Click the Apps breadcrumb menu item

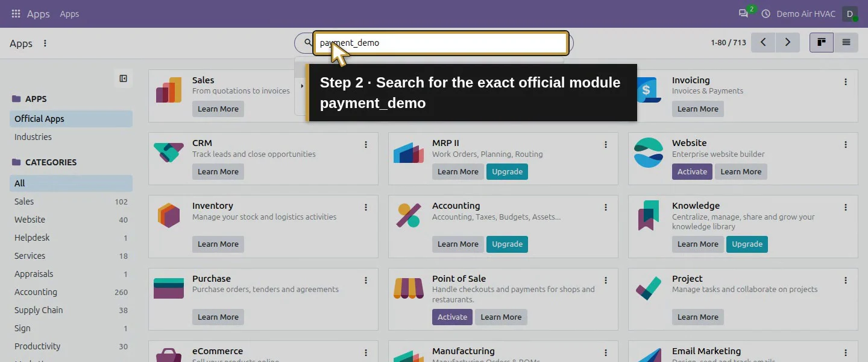click(x=69, y=14)
